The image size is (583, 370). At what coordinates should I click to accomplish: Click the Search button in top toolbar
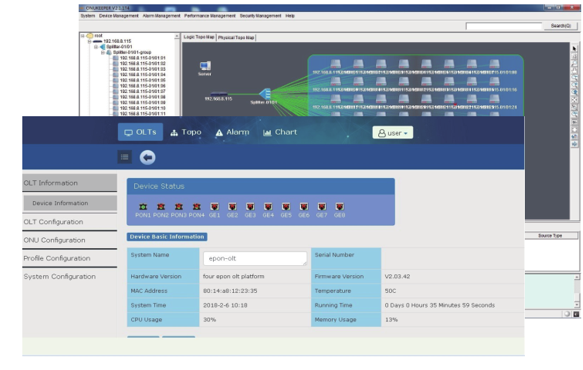pyautogui.click(x=561, y=26)
